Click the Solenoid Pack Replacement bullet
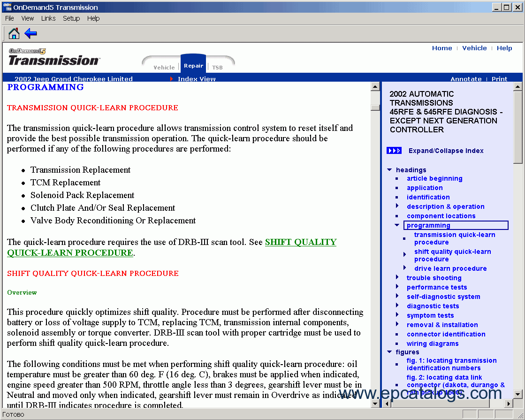This screenshot has height=420, width=525. (83, 195)
